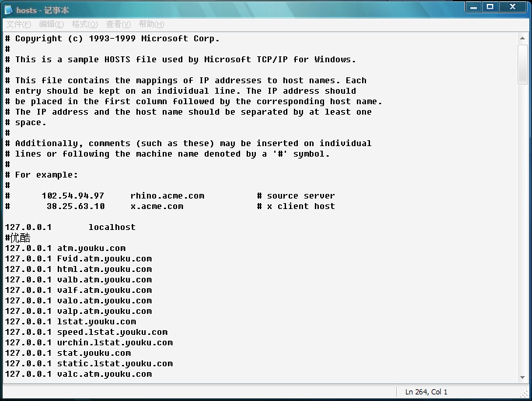Click the '127.0.0.1 lstat.youku.com' line

(x=71, y=322)
